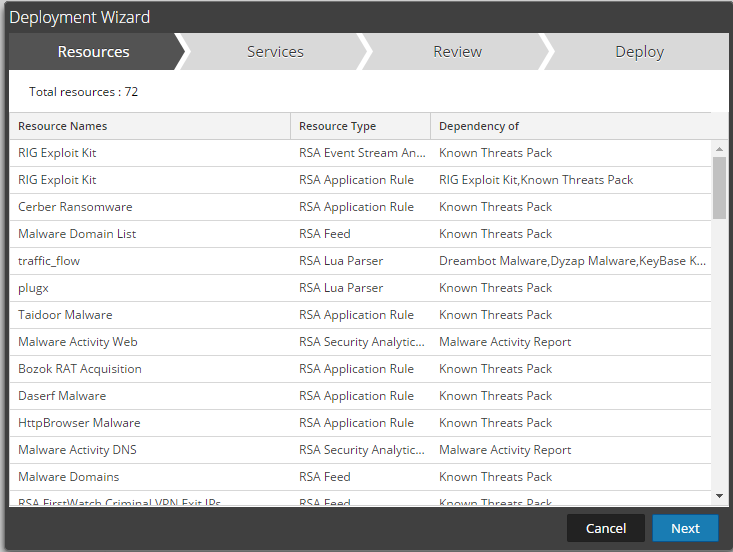Click the Cancel button
733x552 pixels.
605,528
